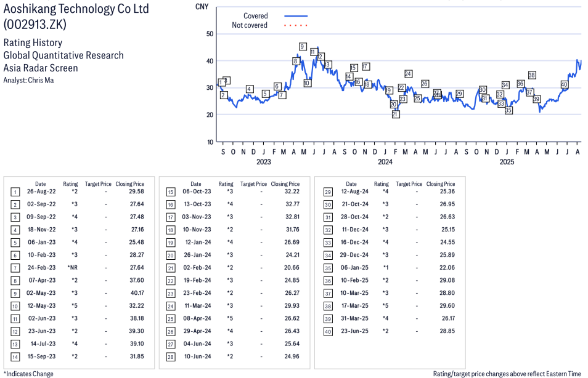Select the 22.06 closing price

pos(447,267)
